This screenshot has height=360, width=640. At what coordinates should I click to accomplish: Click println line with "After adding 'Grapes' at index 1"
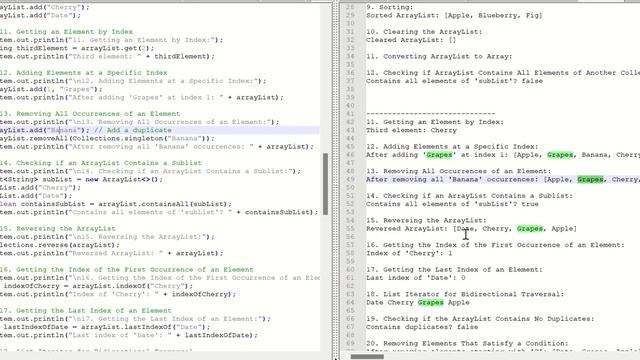click(142, 98)
